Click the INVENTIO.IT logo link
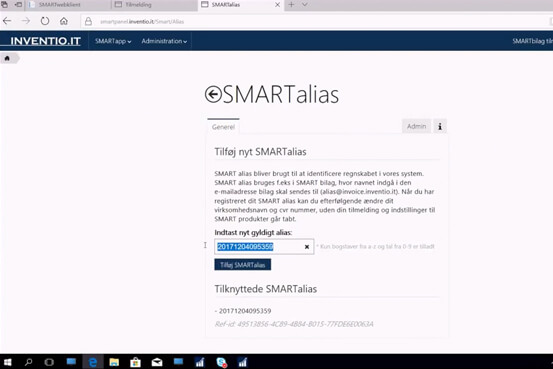This screenshot has height=369, width=553. [x=45, y=41]
